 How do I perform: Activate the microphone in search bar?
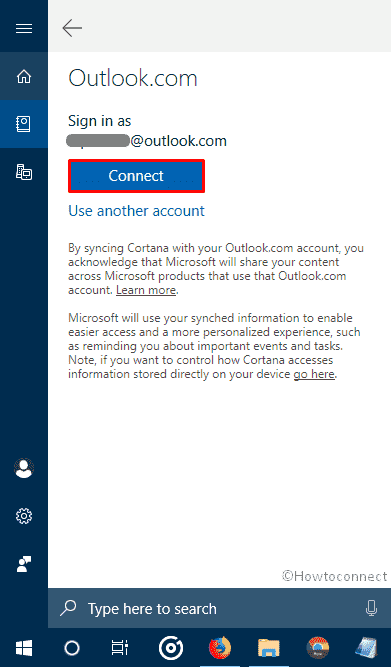click(371, 608)
